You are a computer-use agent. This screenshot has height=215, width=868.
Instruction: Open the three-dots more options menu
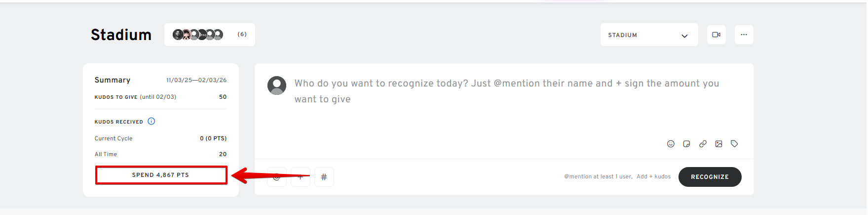[x=744, y=35]
